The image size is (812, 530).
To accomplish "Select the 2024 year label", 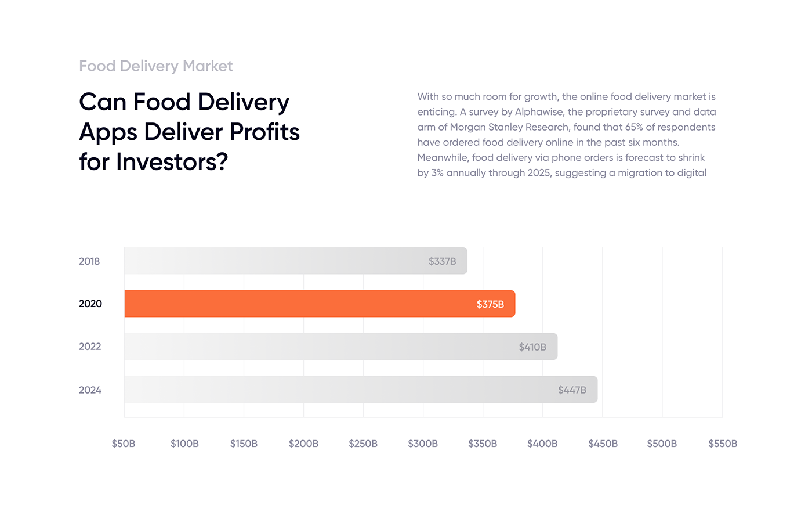I will tap(90, 390).
